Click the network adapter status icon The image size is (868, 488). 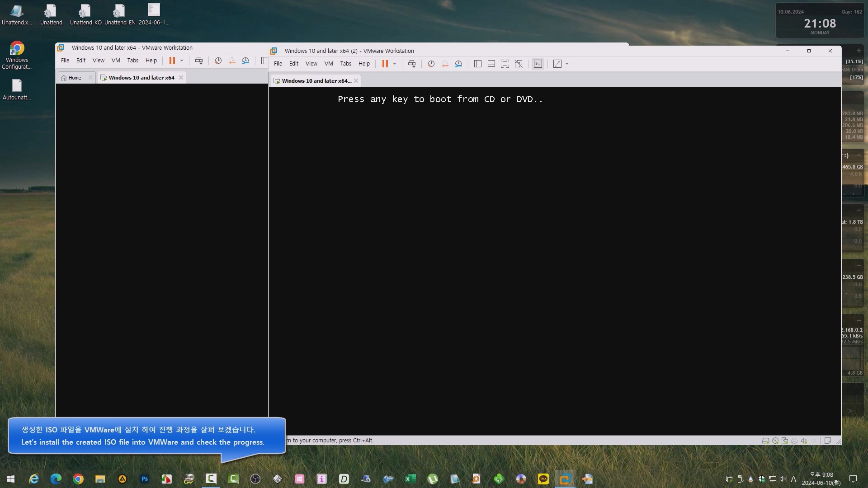(785, 441)
